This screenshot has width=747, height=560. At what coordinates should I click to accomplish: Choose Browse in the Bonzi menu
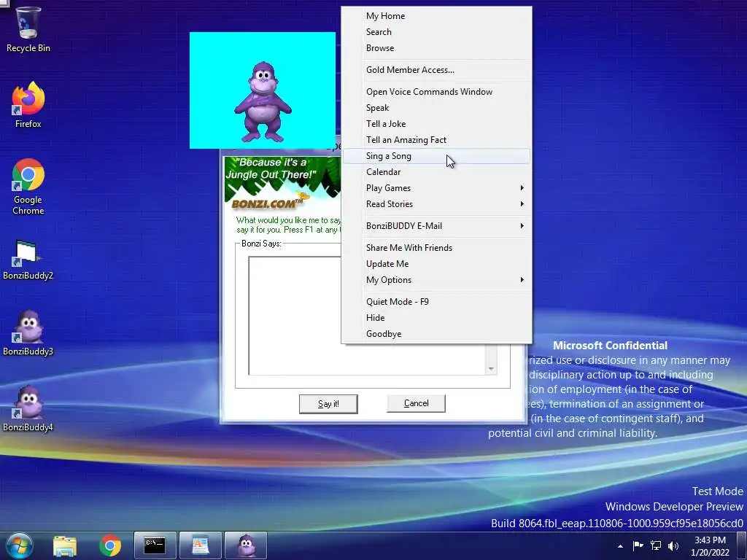[436, 48]
